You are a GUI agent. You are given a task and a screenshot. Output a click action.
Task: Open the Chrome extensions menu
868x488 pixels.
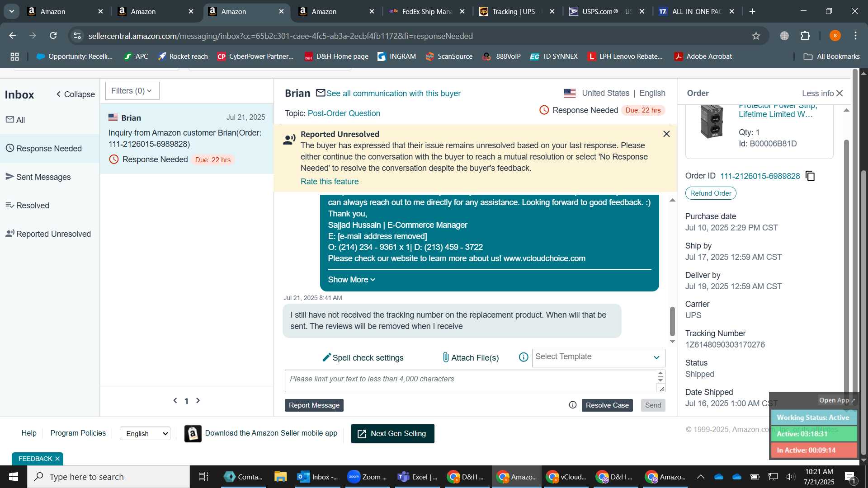pyautogui.click(x=805, y=36)
